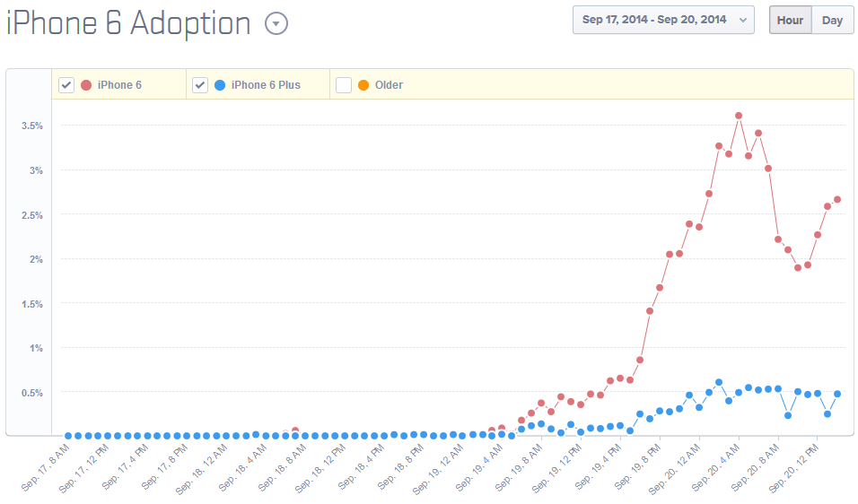The height and width of the screenshot is (504, 858).
Task: Click the Sep. 19, 12 AM axis label
Action: 438,469
